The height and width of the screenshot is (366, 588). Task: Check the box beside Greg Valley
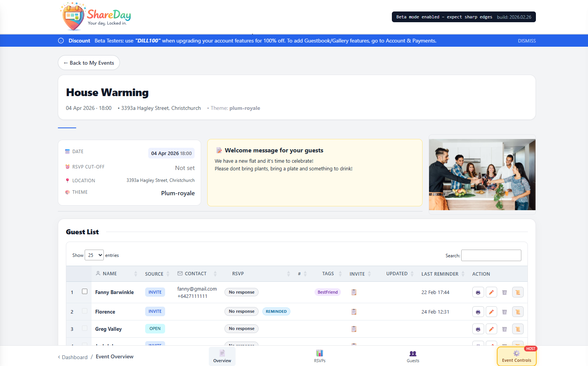(x=85, y=328)
